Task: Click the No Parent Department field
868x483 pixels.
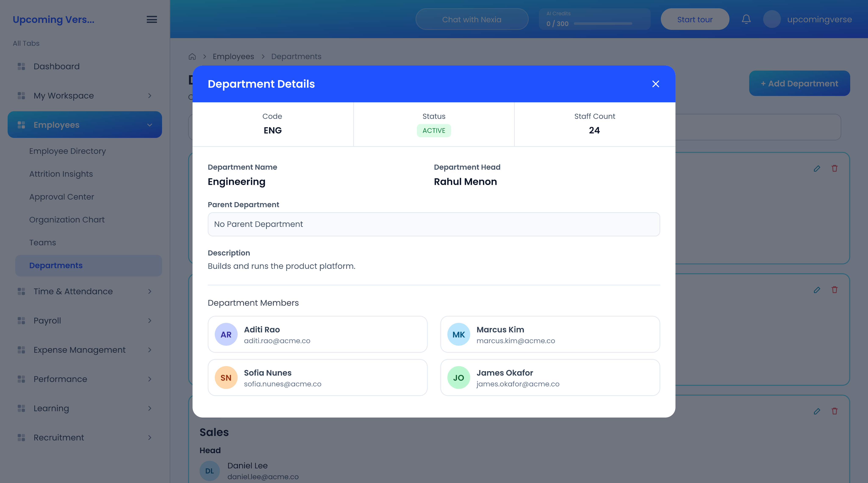Action: (x=434, y=224)
